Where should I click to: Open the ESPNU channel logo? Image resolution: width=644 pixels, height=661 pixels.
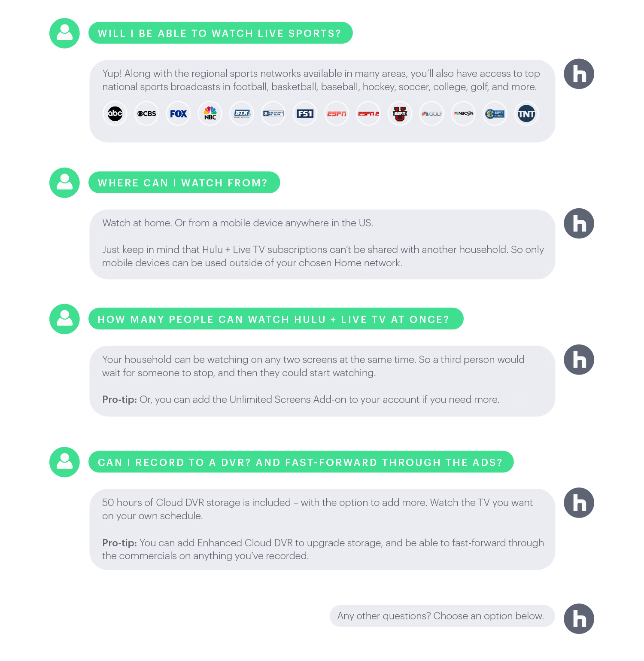(x=400, y=114)
